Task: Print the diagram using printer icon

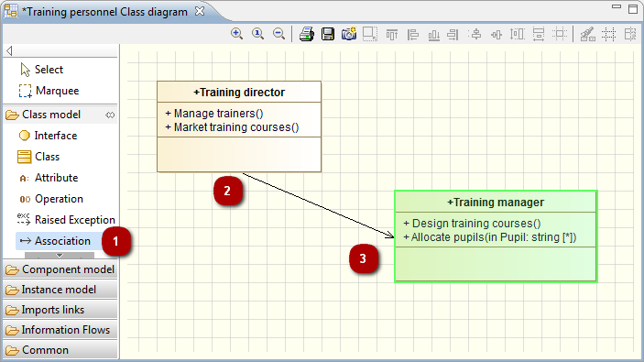Action: (306, 34)
